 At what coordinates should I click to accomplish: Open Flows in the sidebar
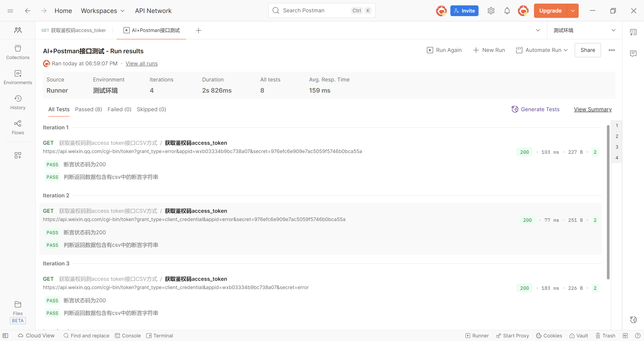(18, 127)
